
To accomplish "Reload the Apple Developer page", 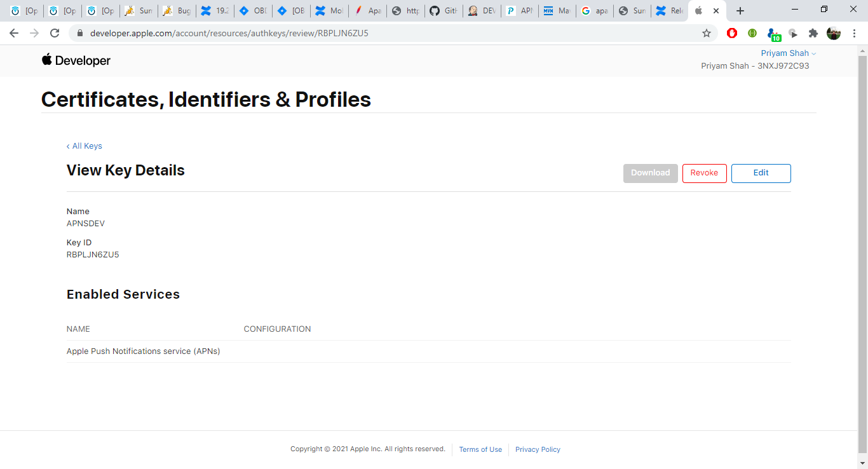I will pyautogui.click(x=55, y=33).
